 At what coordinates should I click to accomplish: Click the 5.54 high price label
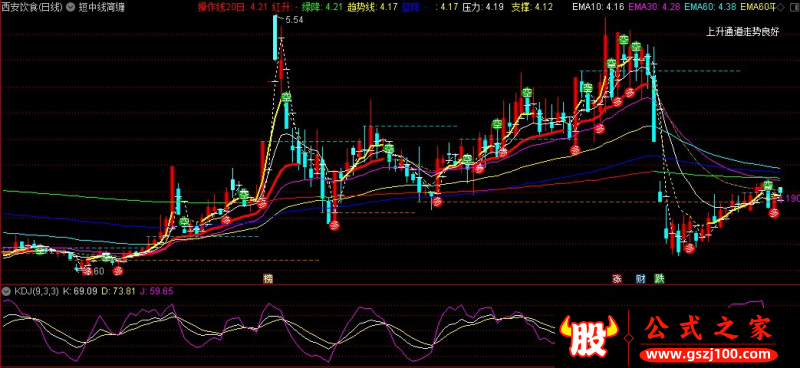point(295,20)
